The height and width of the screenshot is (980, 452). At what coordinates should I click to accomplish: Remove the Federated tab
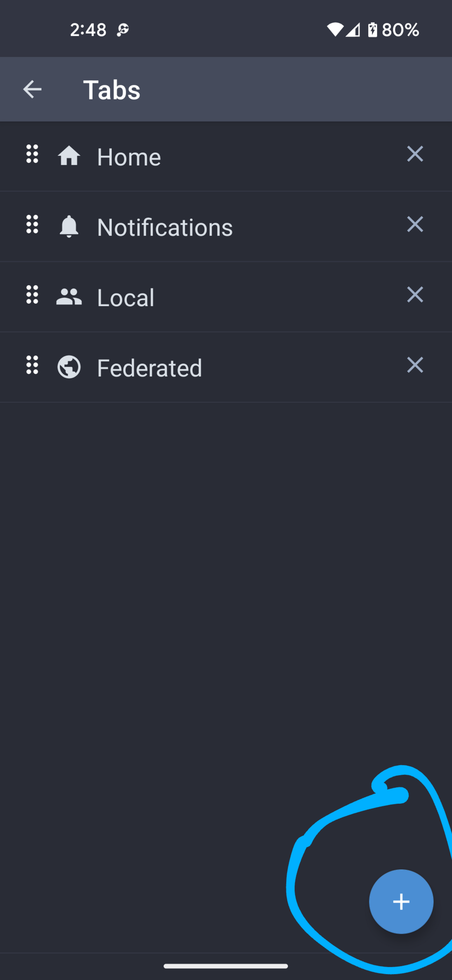click(415, 365)
